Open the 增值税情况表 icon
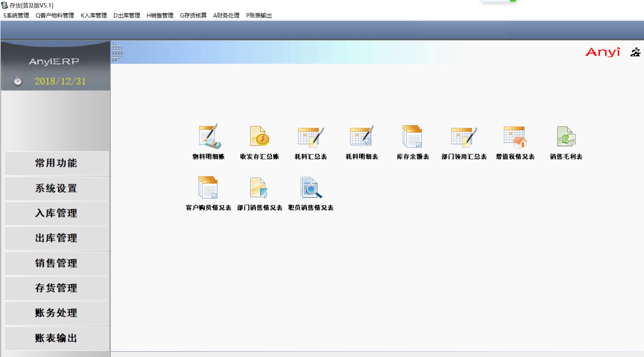The width and height of the screenshot is (644, 357). 515,137
